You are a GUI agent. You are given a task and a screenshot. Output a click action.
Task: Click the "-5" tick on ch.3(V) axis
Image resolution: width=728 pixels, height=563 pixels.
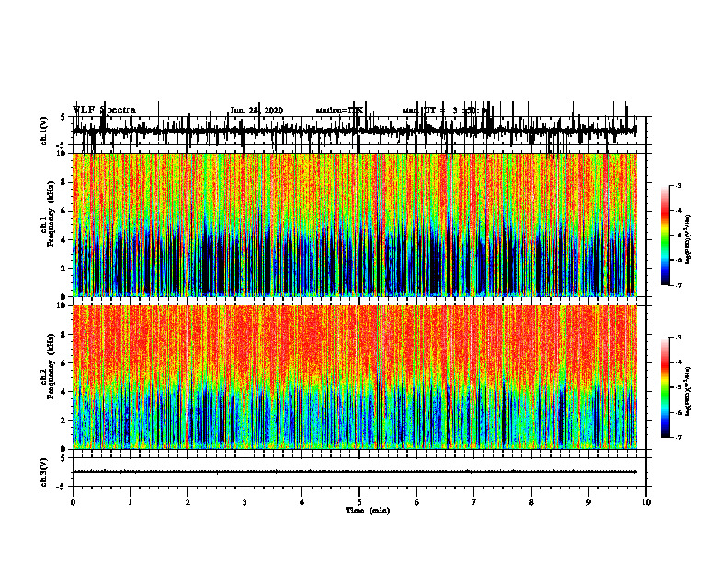click(62, 487)
